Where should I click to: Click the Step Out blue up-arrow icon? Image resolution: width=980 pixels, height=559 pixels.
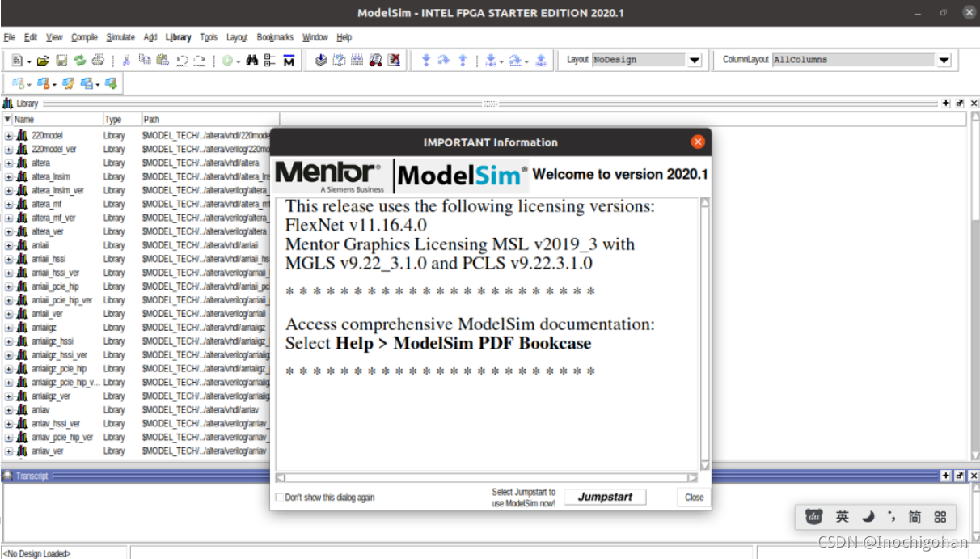coord(463,60)
